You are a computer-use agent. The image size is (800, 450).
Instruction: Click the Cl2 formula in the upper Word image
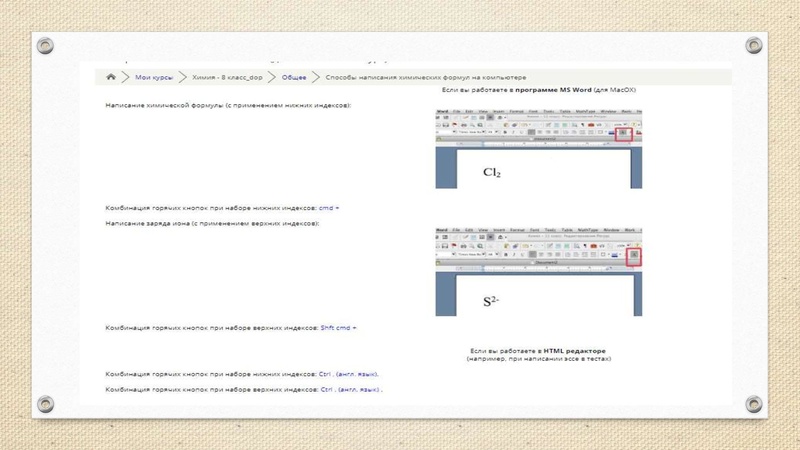click(x=492, y=172)
